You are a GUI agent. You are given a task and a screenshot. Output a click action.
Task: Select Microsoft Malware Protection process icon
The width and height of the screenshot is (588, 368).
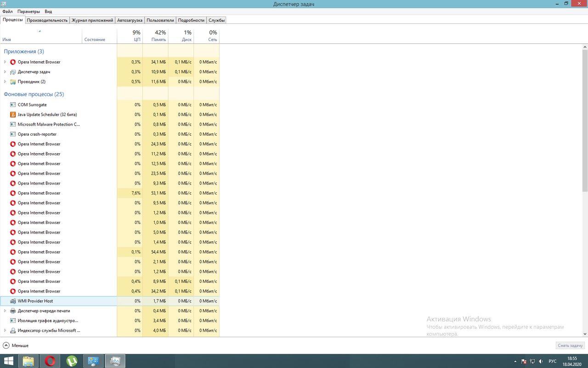click(13, 124)
